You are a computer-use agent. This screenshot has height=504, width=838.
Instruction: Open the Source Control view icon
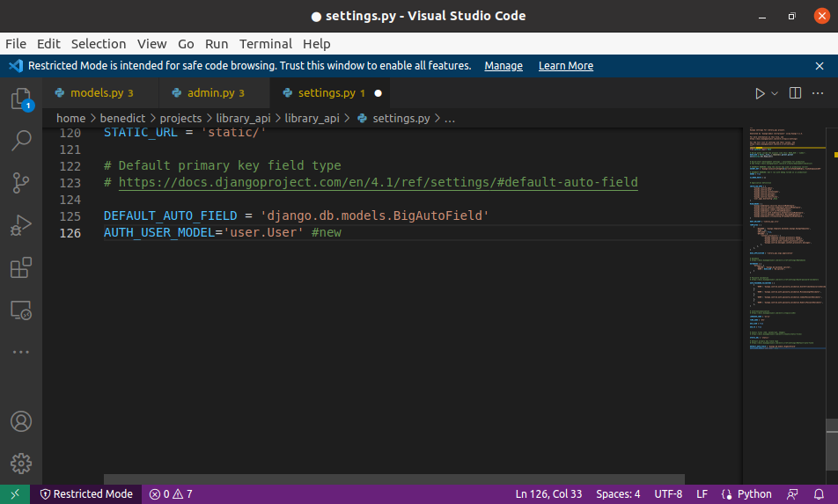click(21, 183)
